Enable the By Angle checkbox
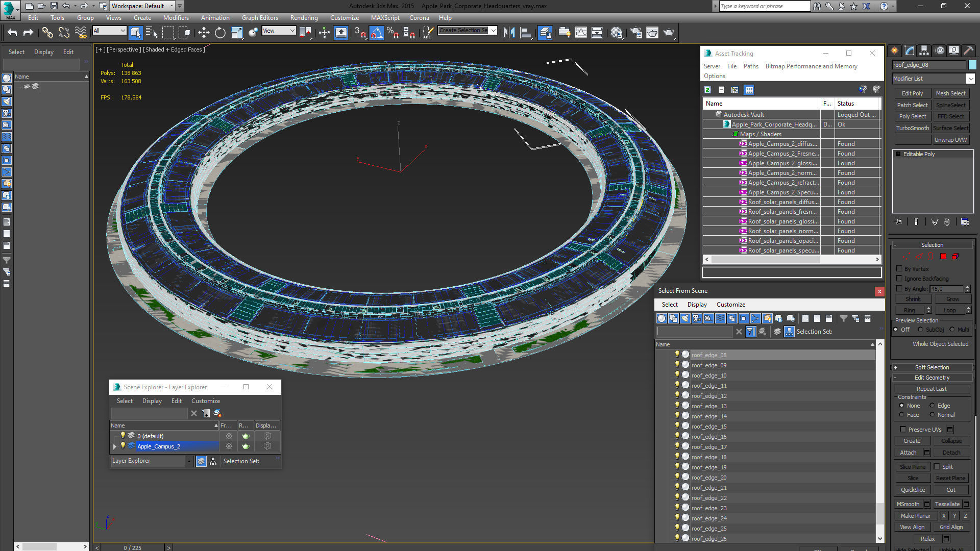Viewport: 980px width, 551px height. 899,288
